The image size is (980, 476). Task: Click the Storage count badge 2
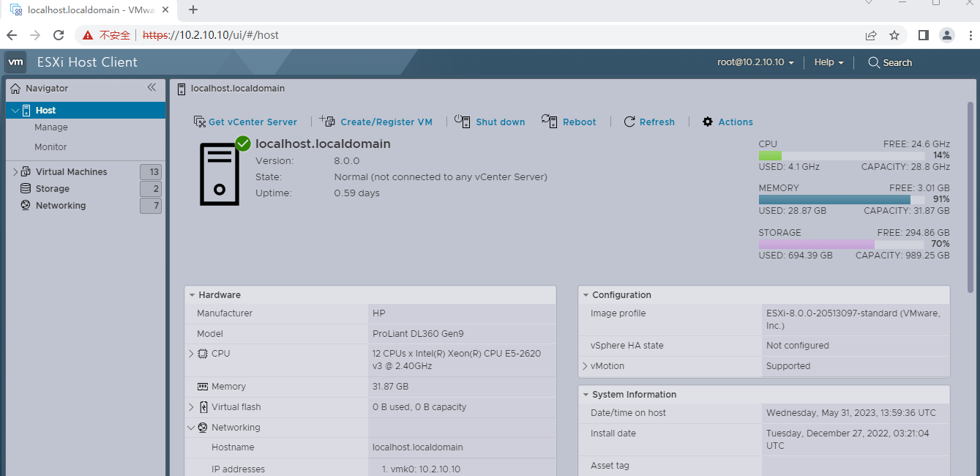pos(151,189)
